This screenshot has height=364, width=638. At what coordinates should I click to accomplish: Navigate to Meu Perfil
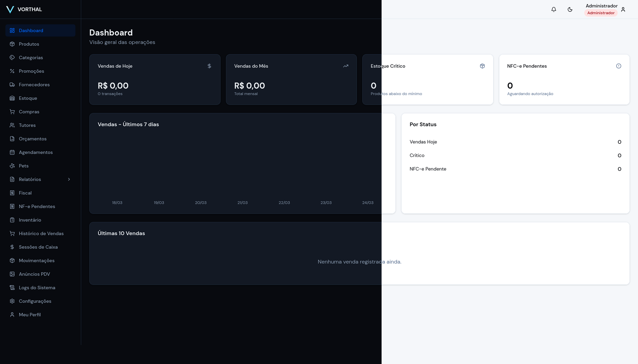30,315
